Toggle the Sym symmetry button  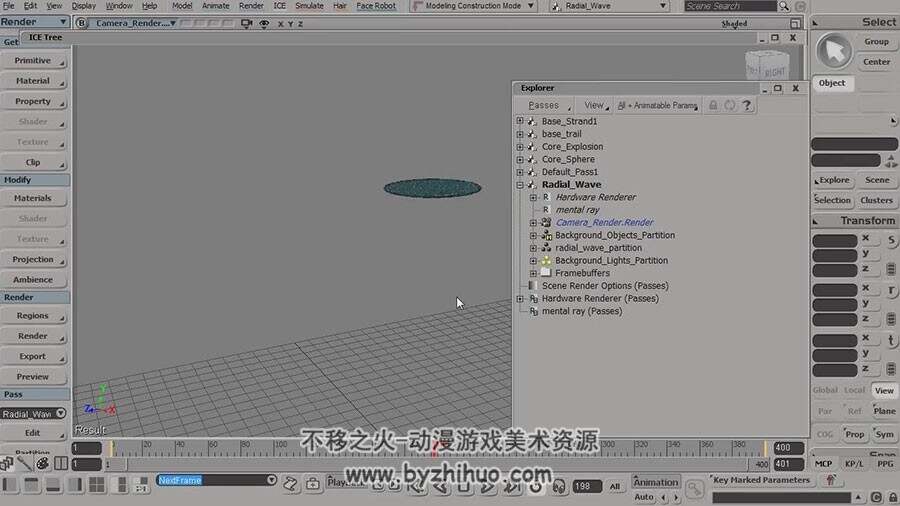[885, 434]
